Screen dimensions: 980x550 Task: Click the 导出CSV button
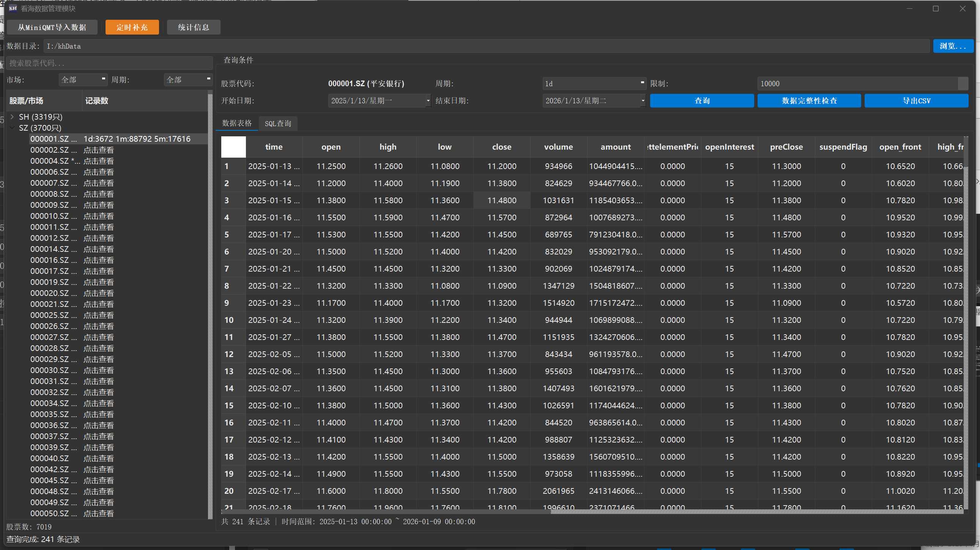(916, 101)
